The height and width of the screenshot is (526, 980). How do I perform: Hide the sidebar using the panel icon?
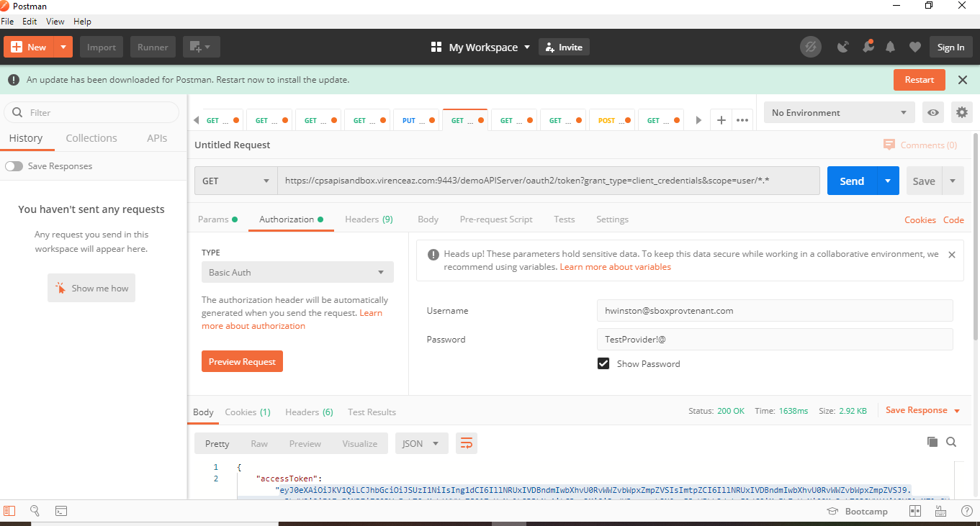click(9, 511)
